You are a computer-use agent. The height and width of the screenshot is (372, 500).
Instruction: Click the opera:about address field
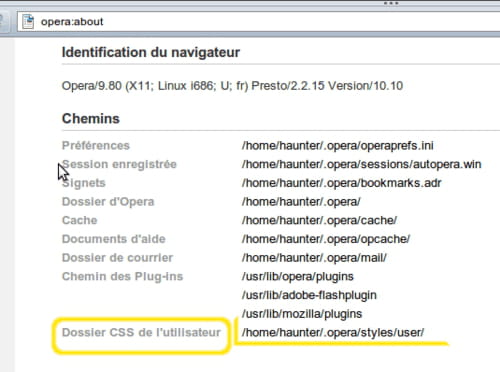click(259, 22)
